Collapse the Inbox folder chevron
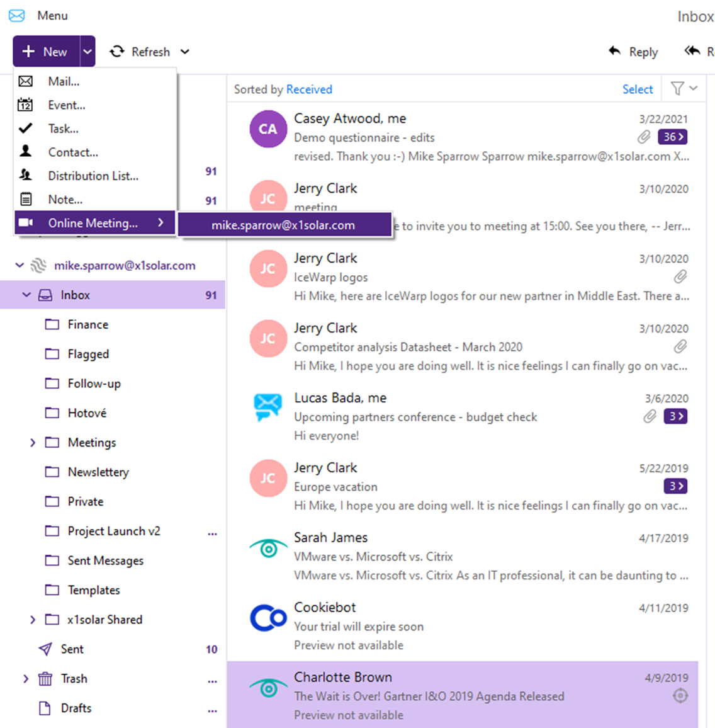The image size is (715, 728). click(x=26, y=295)
